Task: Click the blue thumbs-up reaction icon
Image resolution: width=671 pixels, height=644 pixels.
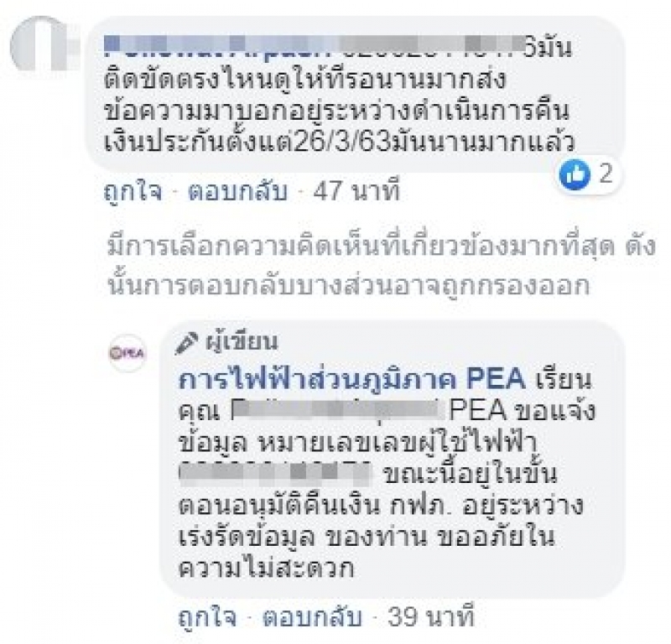Action: (575, 174)
